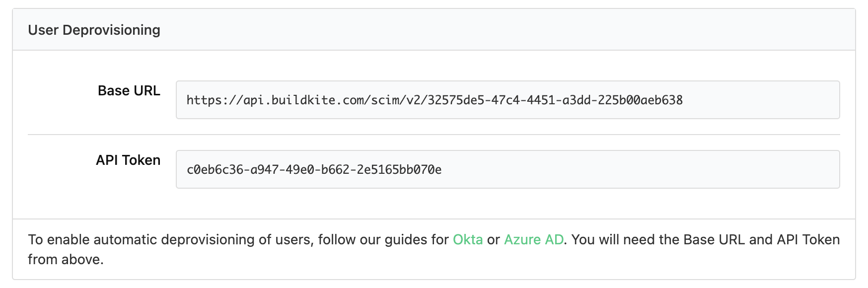
Task: Open the Okta guide link
Action: [x=467, y=240]
